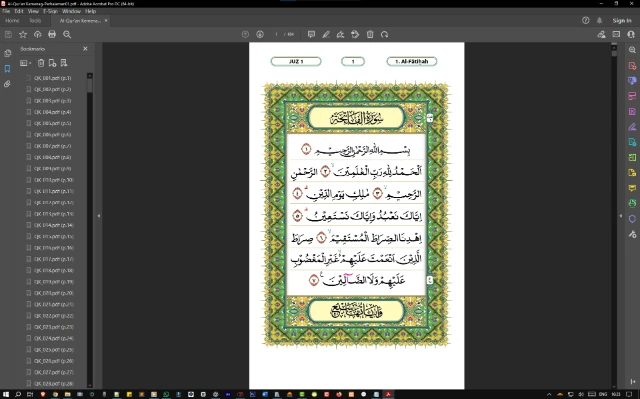
Task: Select bookmark QK_014.pdf (p.14)
Action: pyautogui.click(x=54, y=225)
